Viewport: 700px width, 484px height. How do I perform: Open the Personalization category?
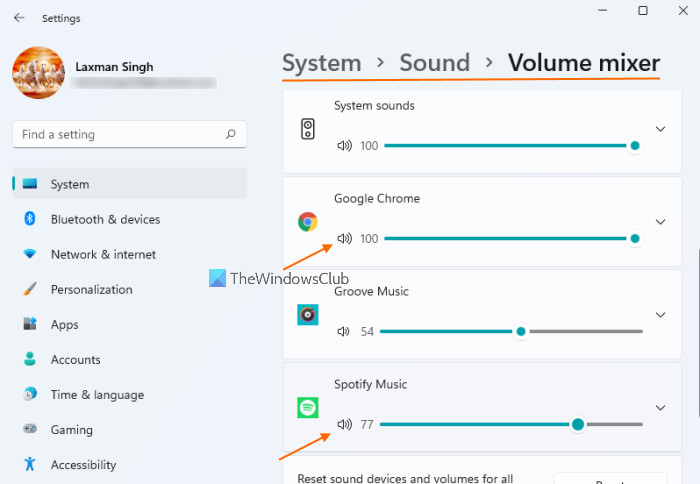(x=91, y=289)
